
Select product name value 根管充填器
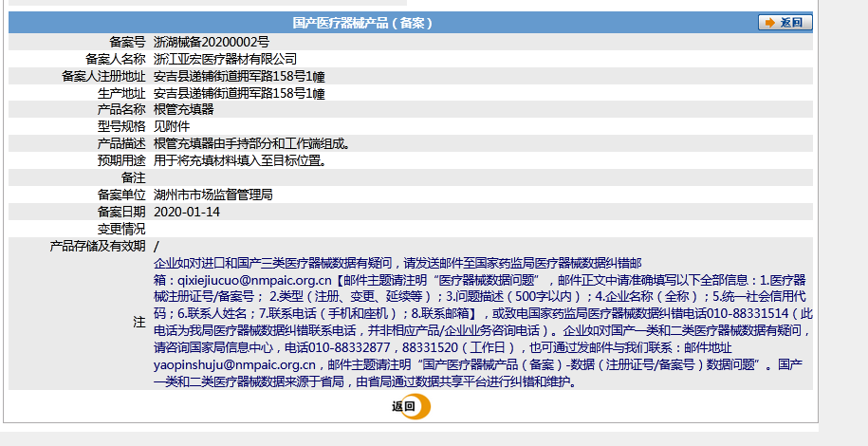pyautogui.click(x=184, y=110)
